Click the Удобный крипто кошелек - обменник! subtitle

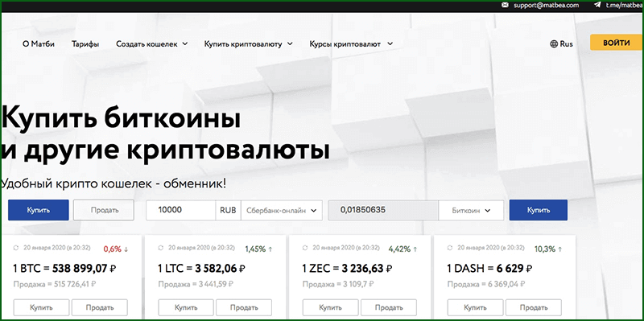coord(114,183)
